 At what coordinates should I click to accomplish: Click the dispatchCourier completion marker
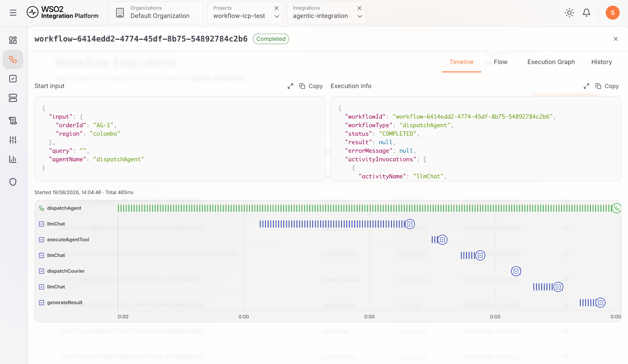(516, 271)
